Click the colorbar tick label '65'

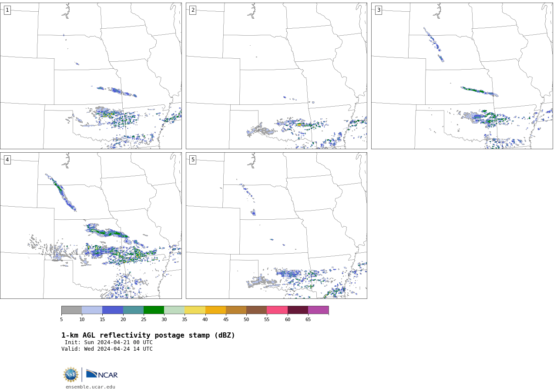[308, 320]
